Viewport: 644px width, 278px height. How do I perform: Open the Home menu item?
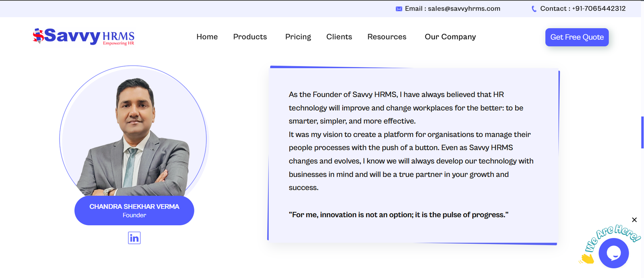(x=207, y=37)
